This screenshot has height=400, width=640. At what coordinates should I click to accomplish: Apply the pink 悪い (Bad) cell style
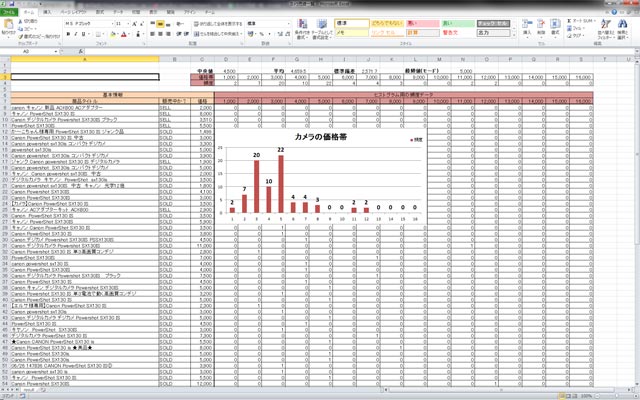point(422,24)
